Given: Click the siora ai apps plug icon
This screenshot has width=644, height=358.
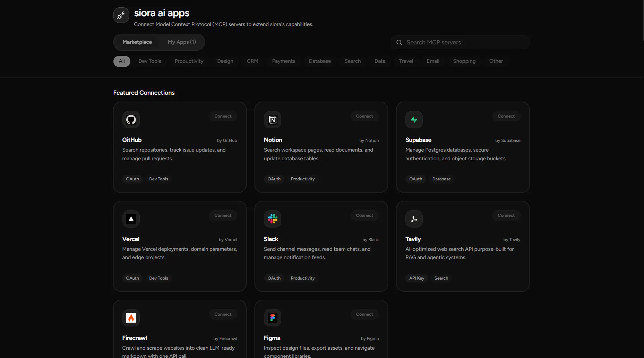Looking at the screenshot, I should point(121,15).
